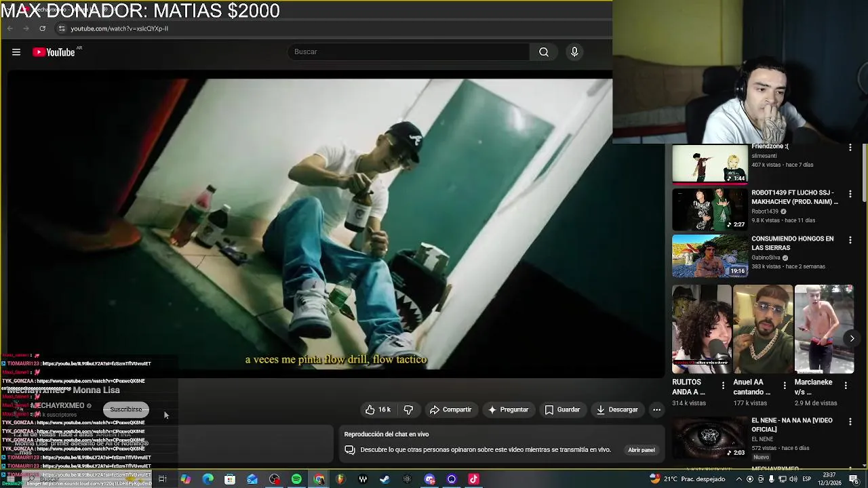Open options for RULITOS ANDA A short

coord(723,386)
